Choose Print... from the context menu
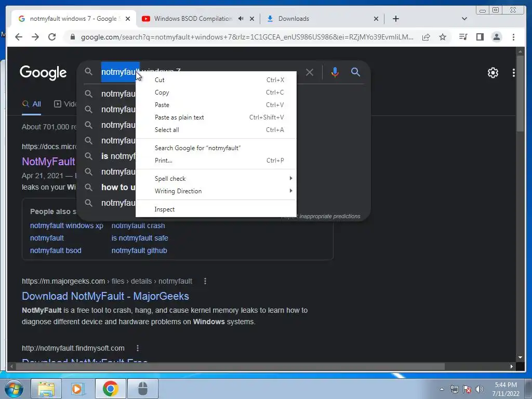Image resolution: width=532 pixels, height=399 pixels. pyautogui.click(x=216, y=161)
